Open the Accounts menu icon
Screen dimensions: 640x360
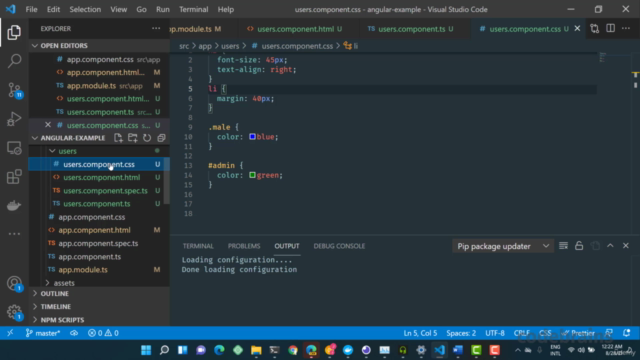(14, 283)
